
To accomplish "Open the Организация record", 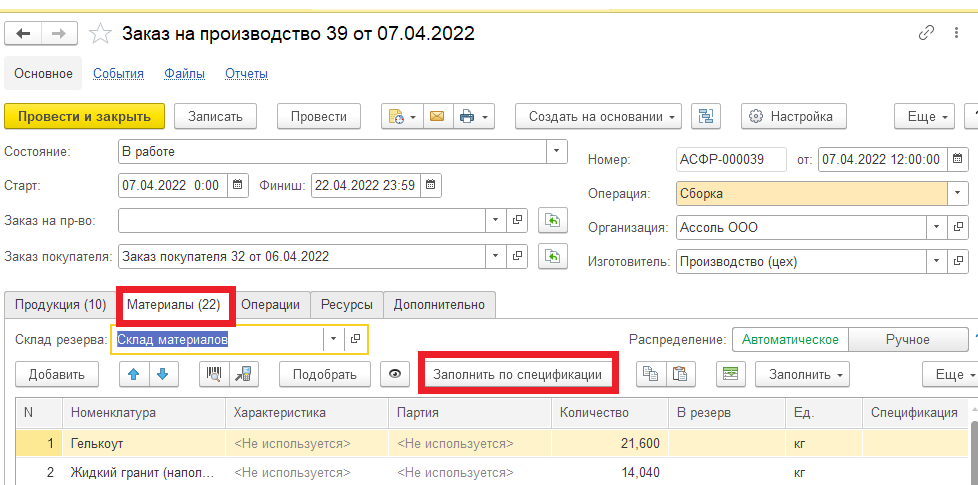I will [x=957, y=228].
